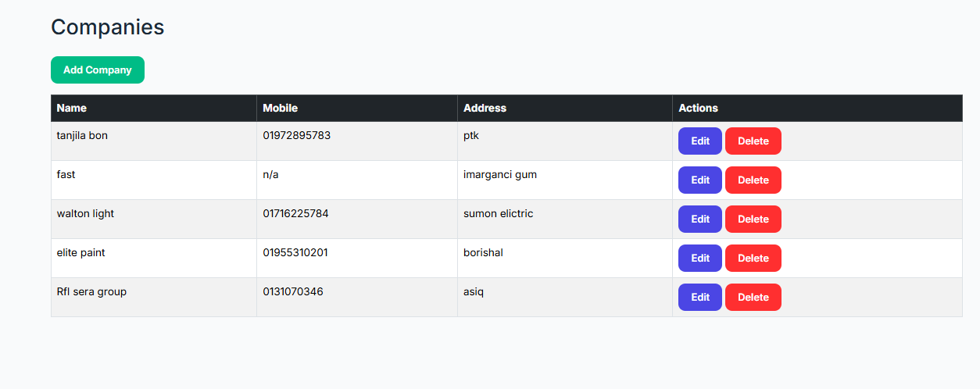Select the borishal address cell
The width and height of the screenshot is (980, 389).
click(483, 253)
